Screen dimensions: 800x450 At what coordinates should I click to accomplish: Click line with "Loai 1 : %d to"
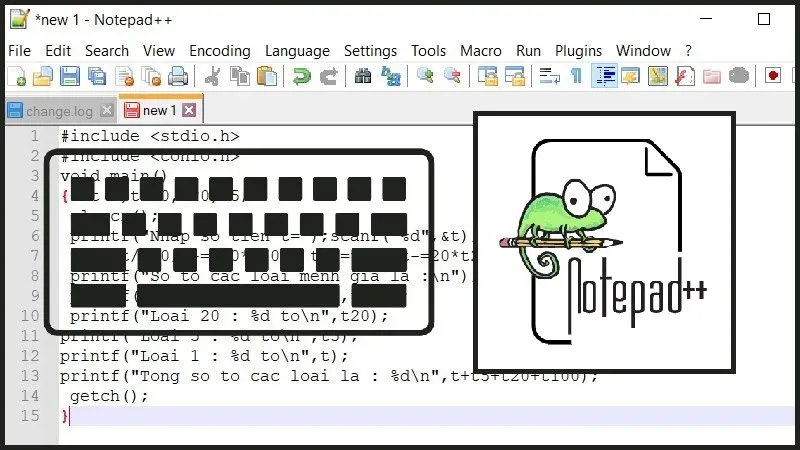tap(204, 356)
